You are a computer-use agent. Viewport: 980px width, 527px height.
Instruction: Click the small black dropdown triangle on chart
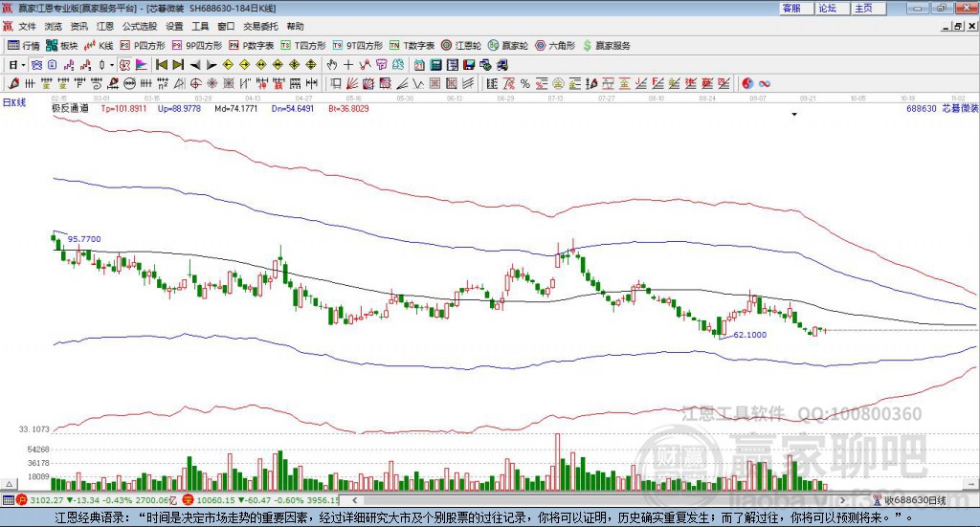794,114
